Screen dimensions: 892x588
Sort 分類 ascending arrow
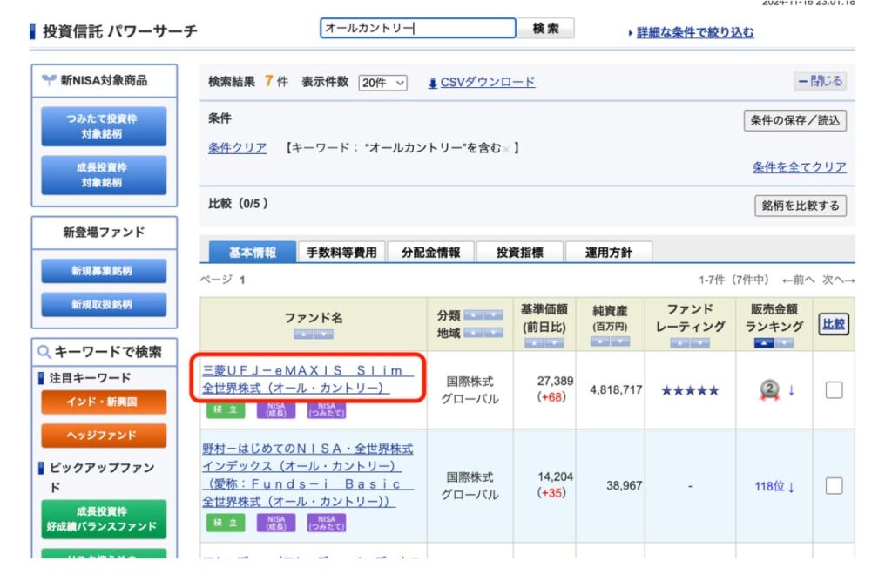pyautogui.click(x=473, y=315)
